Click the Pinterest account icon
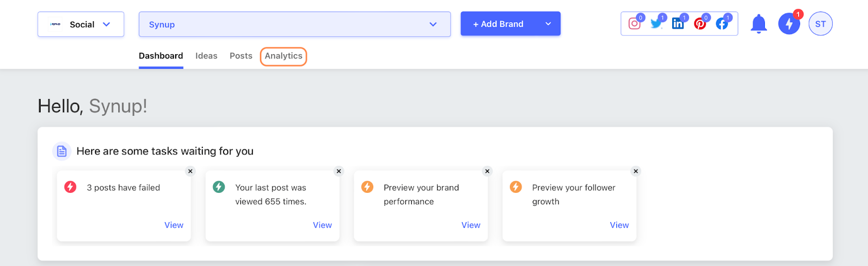The height and width of the screenshot is (266, 868). [700, 24]
